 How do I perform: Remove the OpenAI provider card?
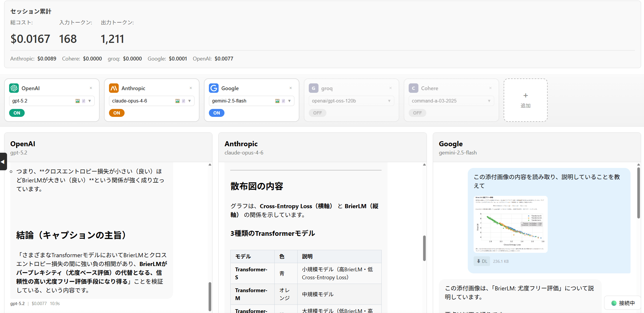point(91,88)
